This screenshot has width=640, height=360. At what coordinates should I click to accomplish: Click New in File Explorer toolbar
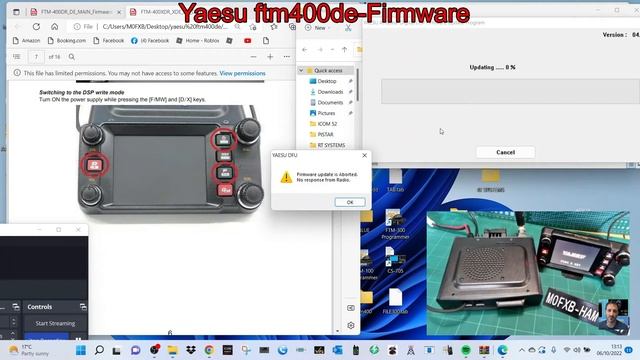[x=316, y=28]
